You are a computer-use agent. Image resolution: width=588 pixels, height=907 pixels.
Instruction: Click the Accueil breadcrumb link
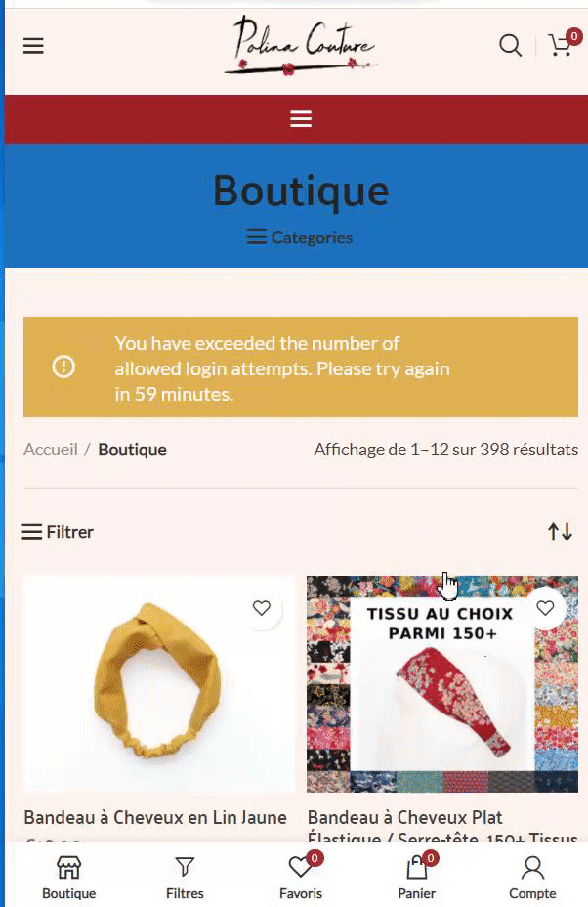click(50, 450)
